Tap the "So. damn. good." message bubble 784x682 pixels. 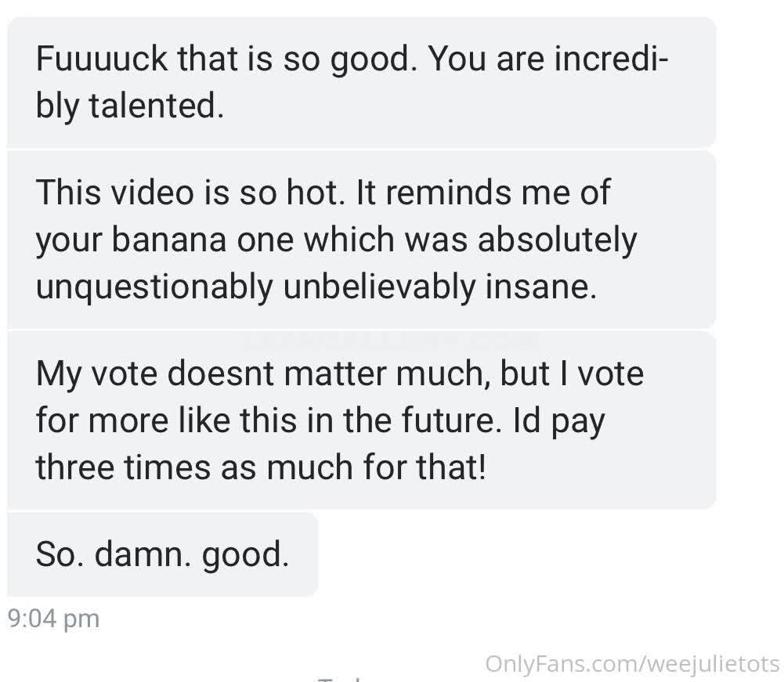pyautogui.click(x=162, y=554)
